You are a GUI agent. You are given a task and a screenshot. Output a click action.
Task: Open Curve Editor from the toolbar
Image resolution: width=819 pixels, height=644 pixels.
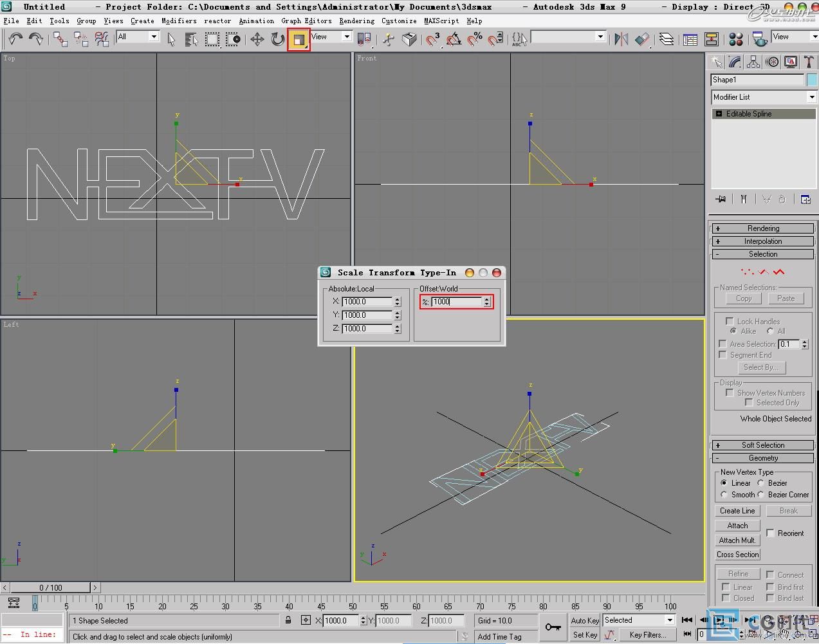(x=690, y=39)
